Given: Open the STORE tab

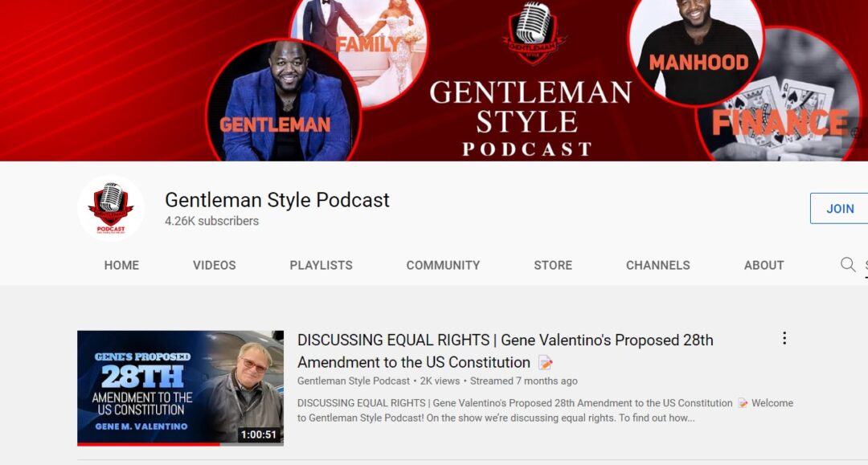Looking at the screenshot, I should coord(553,265).
